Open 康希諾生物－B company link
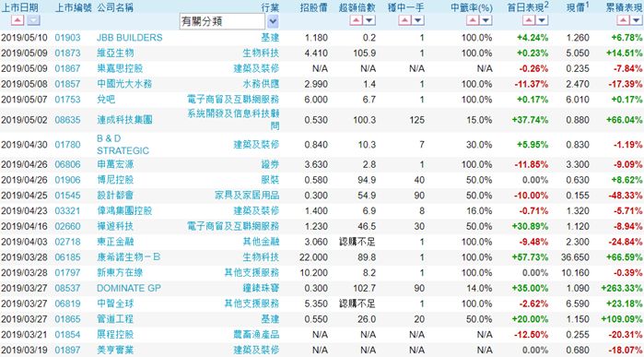The width and height of the screenshot is (644, 357). click(x=129, y=257)
